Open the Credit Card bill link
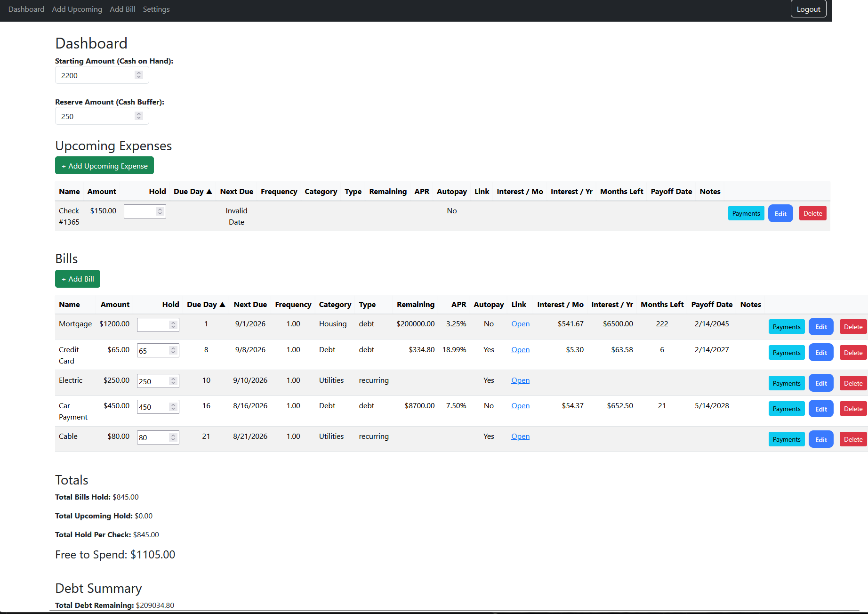The image size is (868, 614). click(520, 350)
